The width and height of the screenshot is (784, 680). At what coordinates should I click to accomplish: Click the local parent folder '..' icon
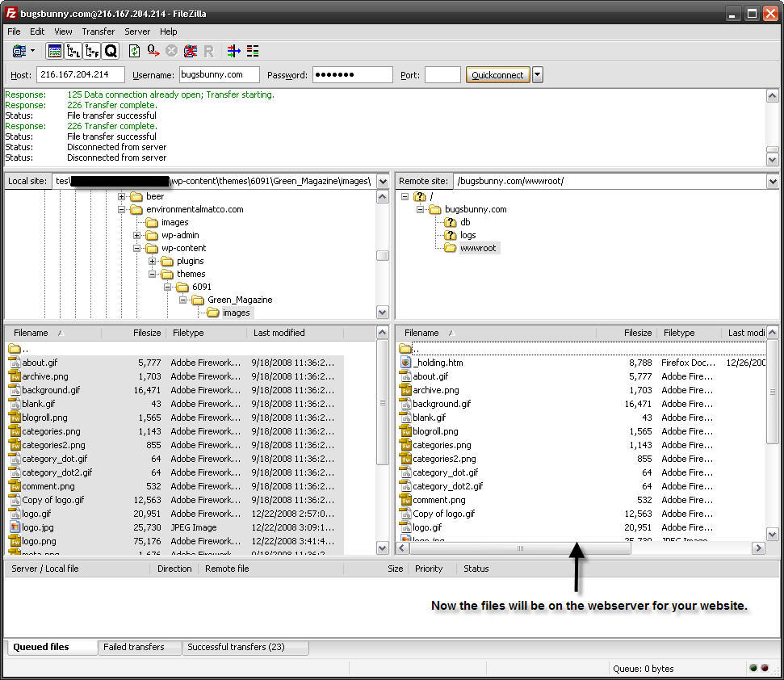point(14,349)
